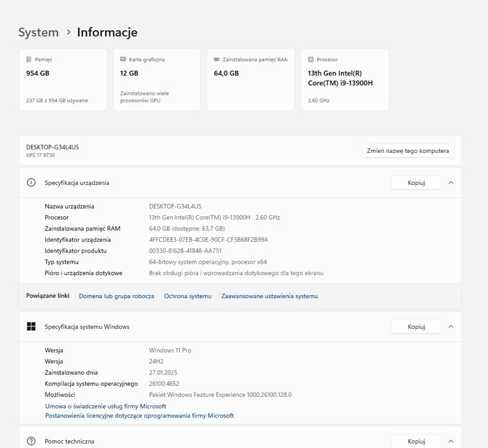Click the Informacje page heading
Image resolution: width=488 pixels, height=448 pixels.
click(x=107, y=33)
